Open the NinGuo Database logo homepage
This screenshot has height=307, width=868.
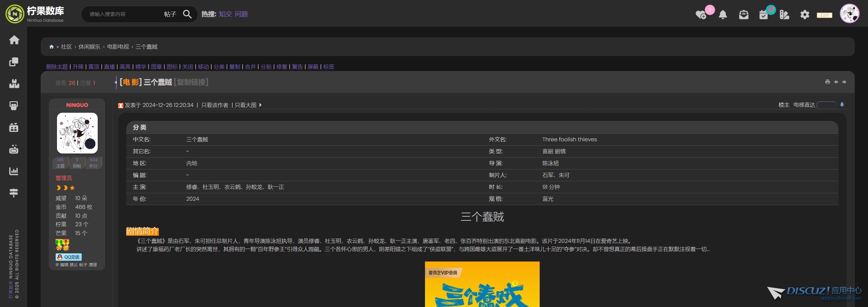pos(35,14)
